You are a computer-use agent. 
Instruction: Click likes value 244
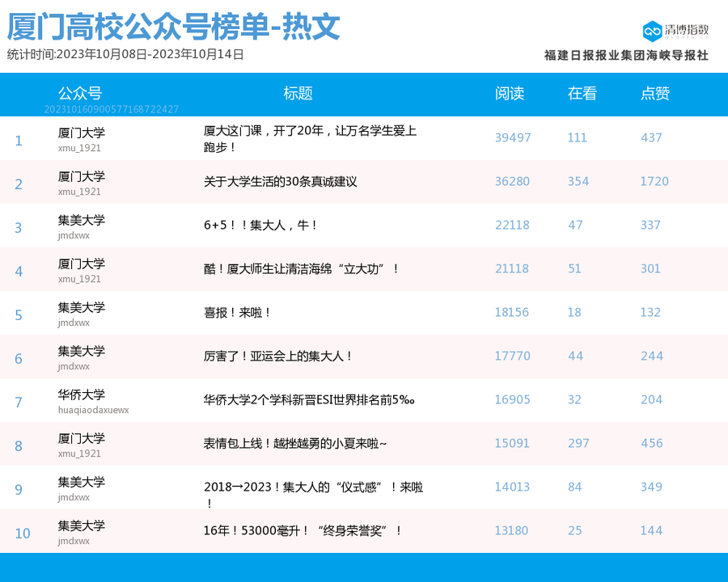(652, 356)
